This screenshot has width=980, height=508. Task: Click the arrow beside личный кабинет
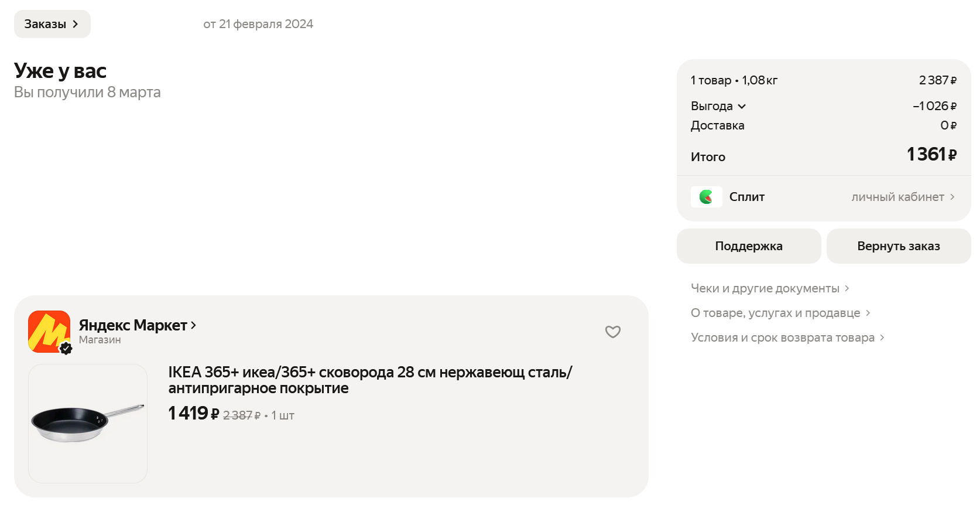click(x=952, y=197)
